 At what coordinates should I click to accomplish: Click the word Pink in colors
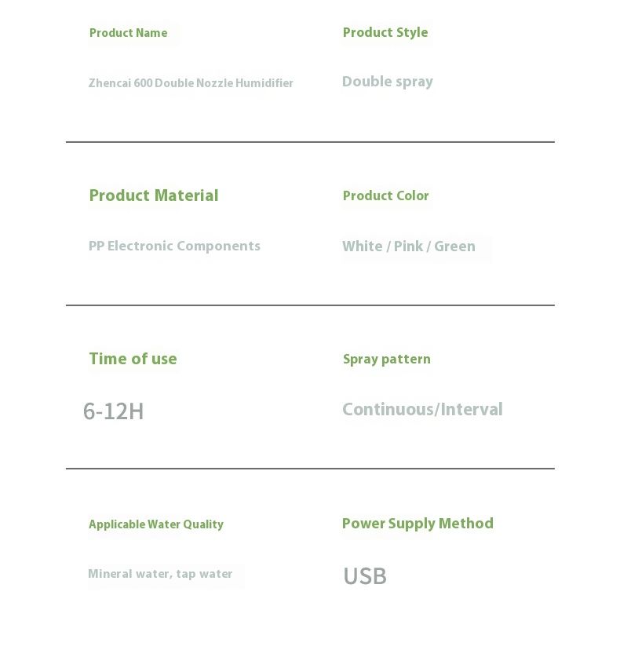coord(408,247)
